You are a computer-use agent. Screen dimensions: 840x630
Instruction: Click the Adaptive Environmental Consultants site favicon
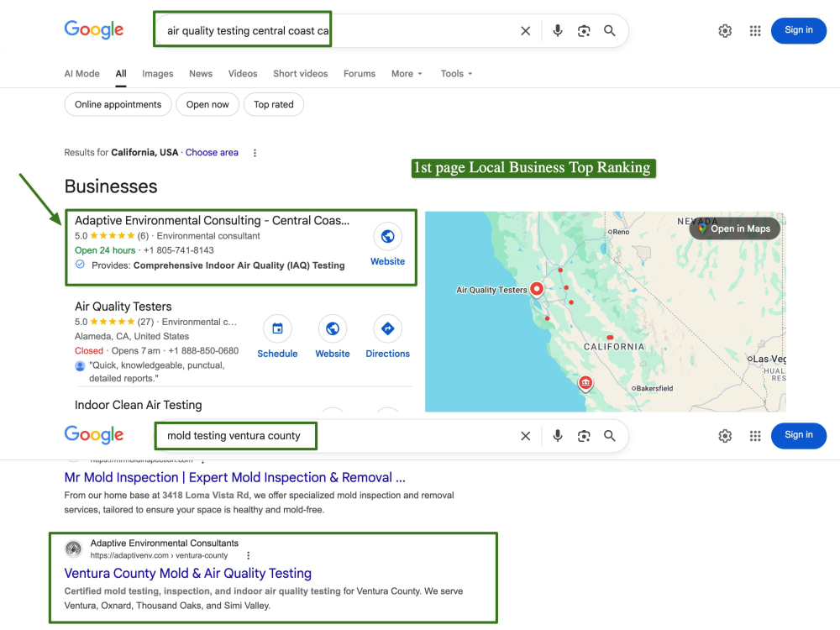click(73, 549)
